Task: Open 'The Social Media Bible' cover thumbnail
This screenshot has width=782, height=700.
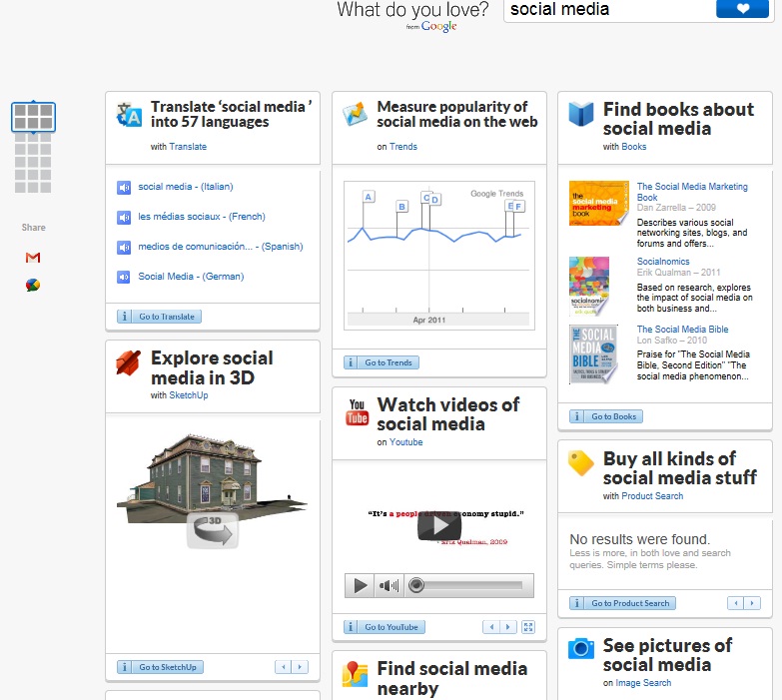Action: click(593, 353)
